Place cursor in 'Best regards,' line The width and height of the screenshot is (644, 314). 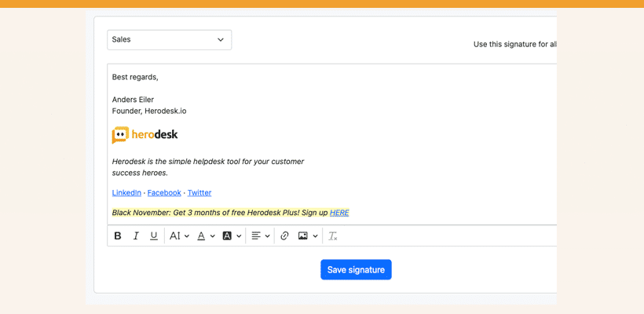tap(135, 77)
